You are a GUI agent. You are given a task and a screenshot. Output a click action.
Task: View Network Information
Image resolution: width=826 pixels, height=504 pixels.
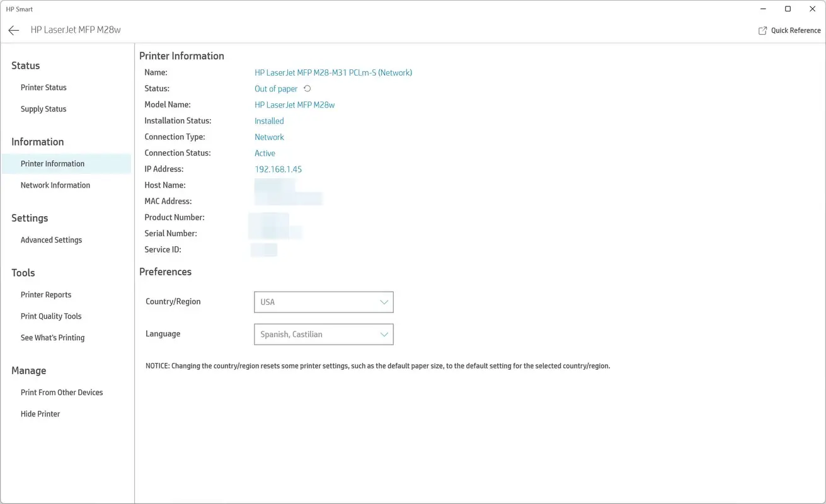[55, 185]
